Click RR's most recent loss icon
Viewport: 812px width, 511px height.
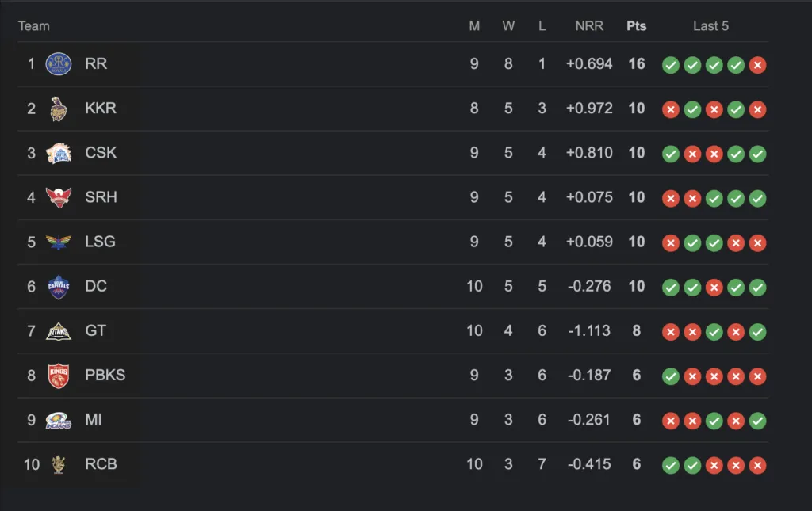757,65
